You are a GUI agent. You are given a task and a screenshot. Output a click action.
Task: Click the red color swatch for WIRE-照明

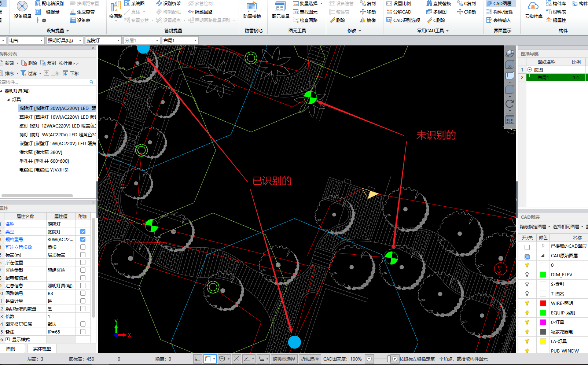(543, 303)
